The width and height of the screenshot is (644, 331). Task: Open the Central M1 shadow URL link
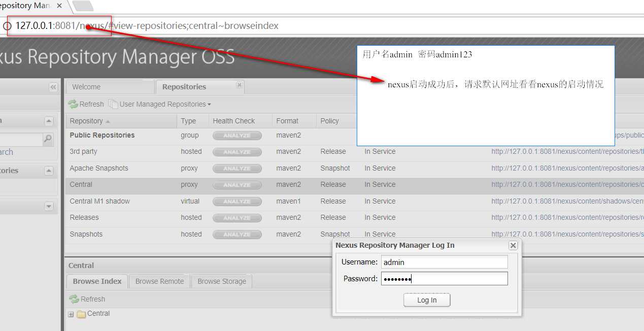pos(567,201)
